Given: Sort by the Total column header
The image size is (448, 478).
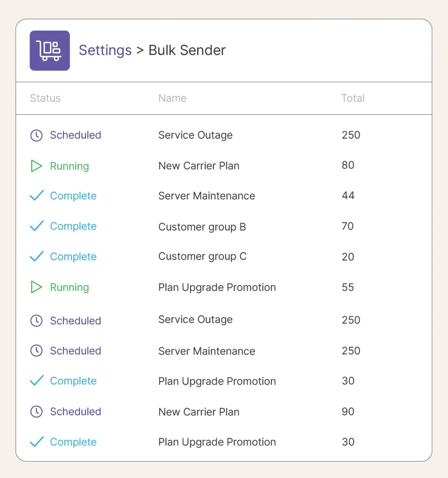Looking at the screenshot, I should 353,98.
